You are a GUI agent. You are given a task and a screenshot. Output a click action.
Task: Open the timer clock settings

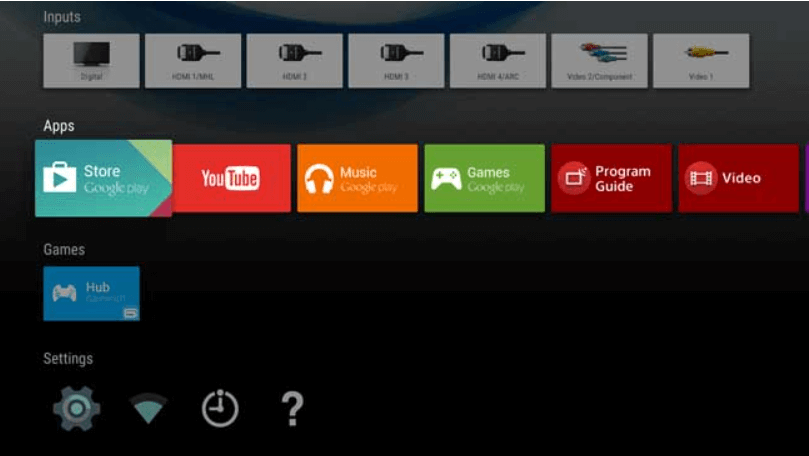(x=220, y=409)
